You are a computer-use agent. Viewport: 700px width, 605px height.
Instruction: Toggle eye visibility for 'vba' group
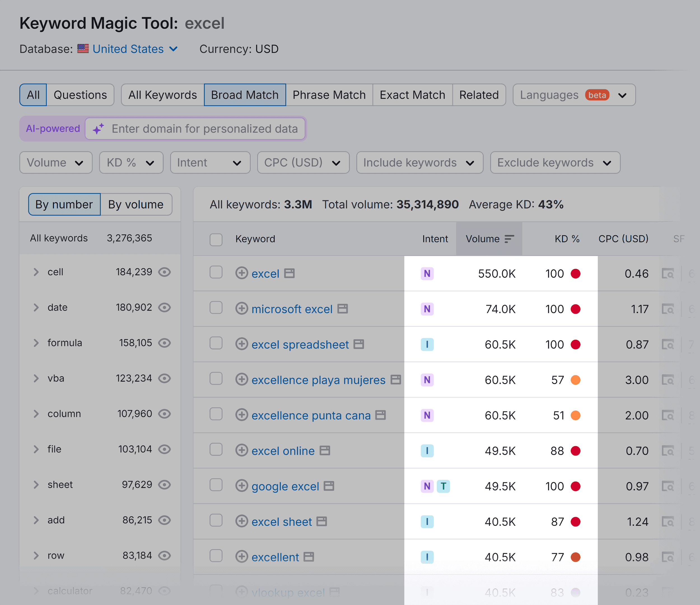click(165, 378)
